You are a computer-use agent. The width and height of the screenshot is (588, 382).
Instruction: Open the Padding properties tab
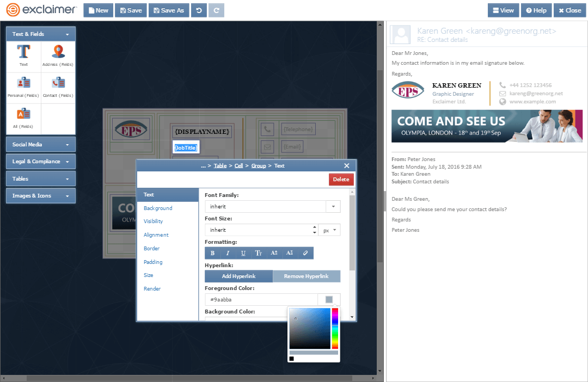(x=153, y=262)
